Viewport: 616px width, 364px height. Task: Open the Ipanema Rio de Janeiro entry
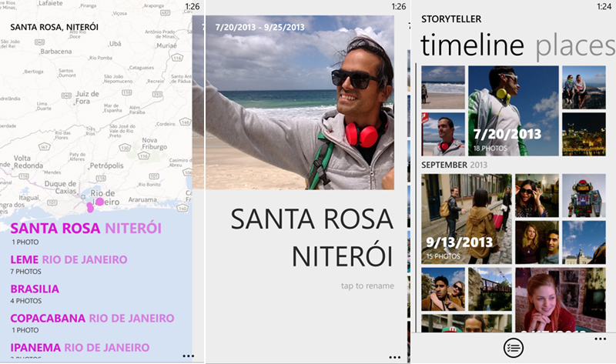coord(79,347)
